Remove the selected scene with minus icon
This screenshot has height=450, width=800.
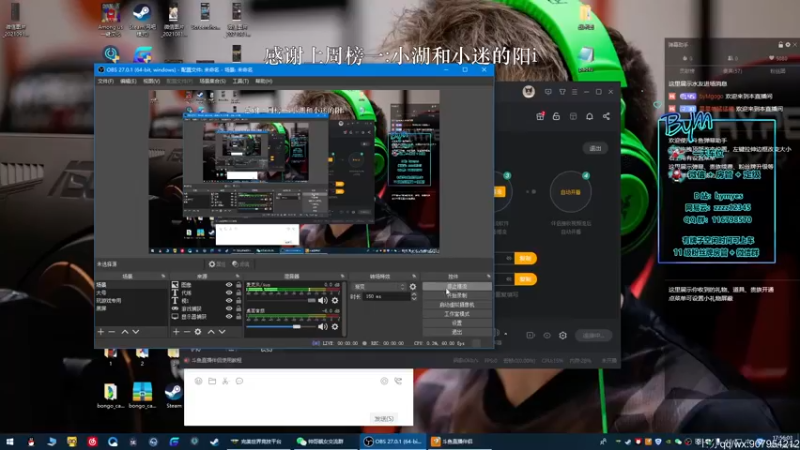click(112, 332)
